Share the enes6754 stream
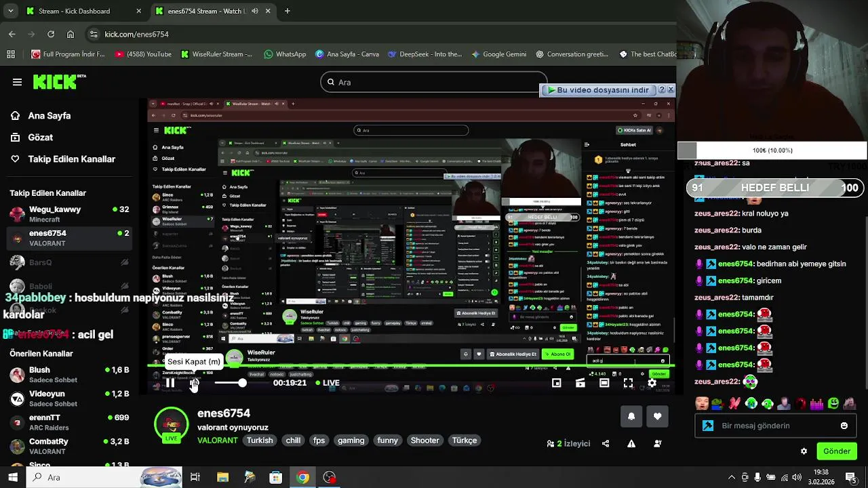868x488 pixels. point(606,444)
